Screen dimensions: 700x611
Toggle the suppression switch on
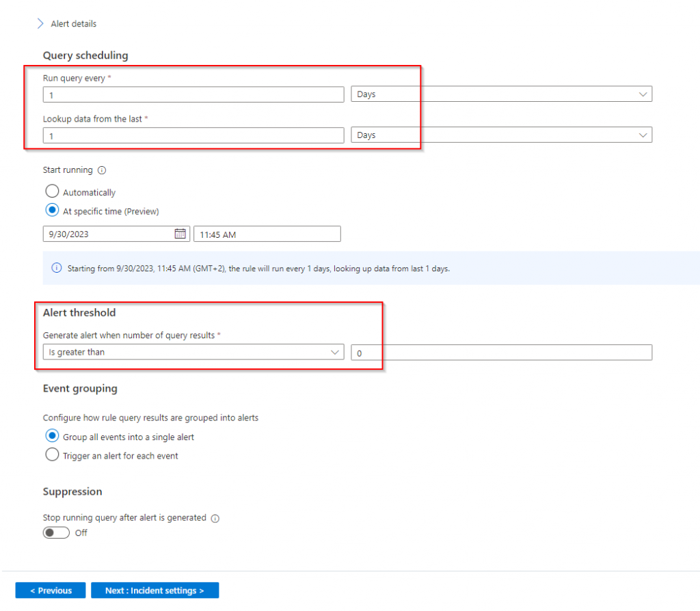(56, 532)
